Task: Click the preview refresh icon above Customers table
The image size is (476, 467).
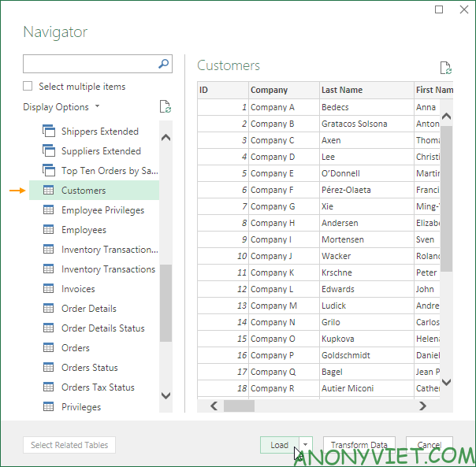Action: click(445, 69)
